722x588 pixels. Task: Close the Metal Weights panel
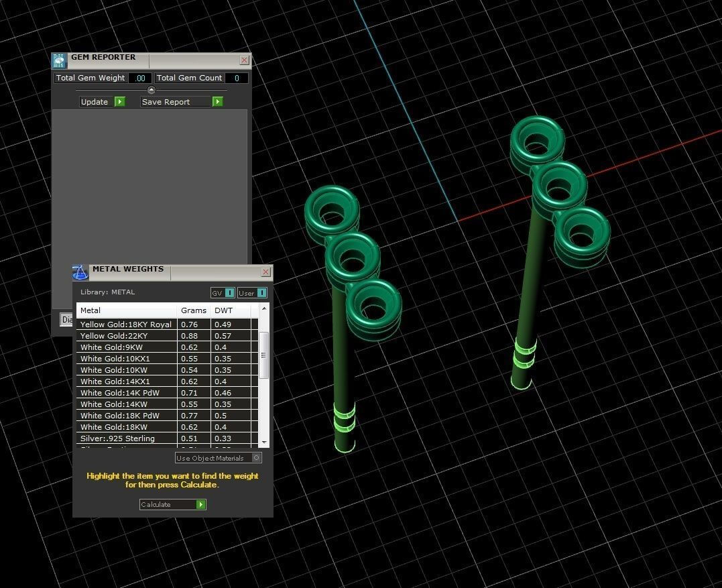[265, 272]
